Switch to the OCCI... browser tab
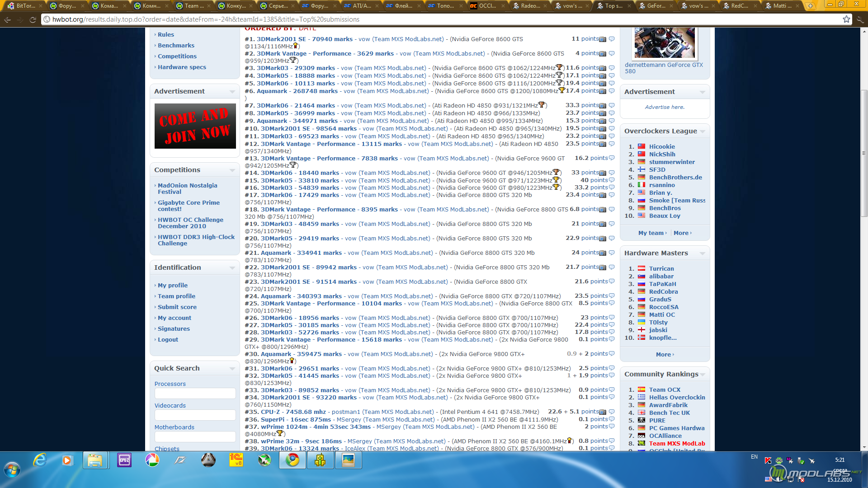 click(487, 6)
